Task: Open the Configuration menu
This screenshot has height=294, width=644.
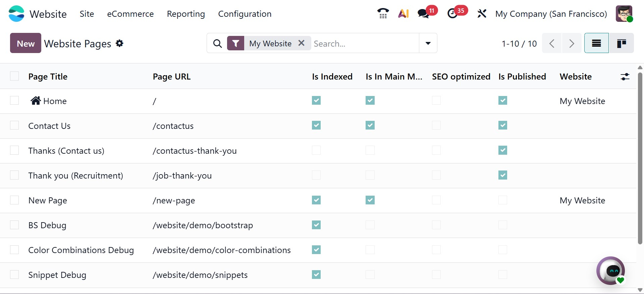Action: coord(245,14)
